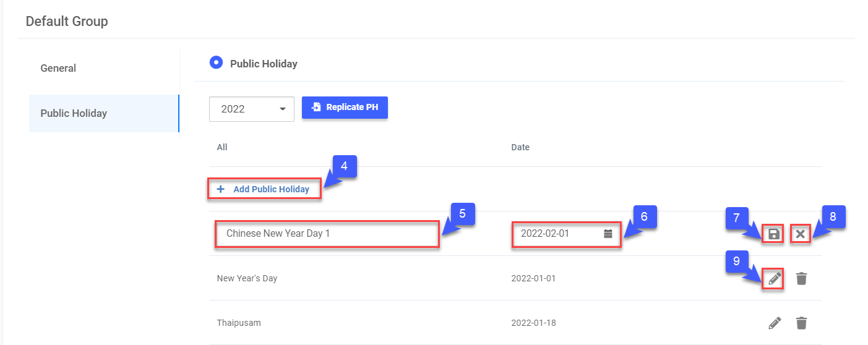Delete New Year's Day with trash icon
The height and width of the screenshot is (345, 868).
coord(801,278)
